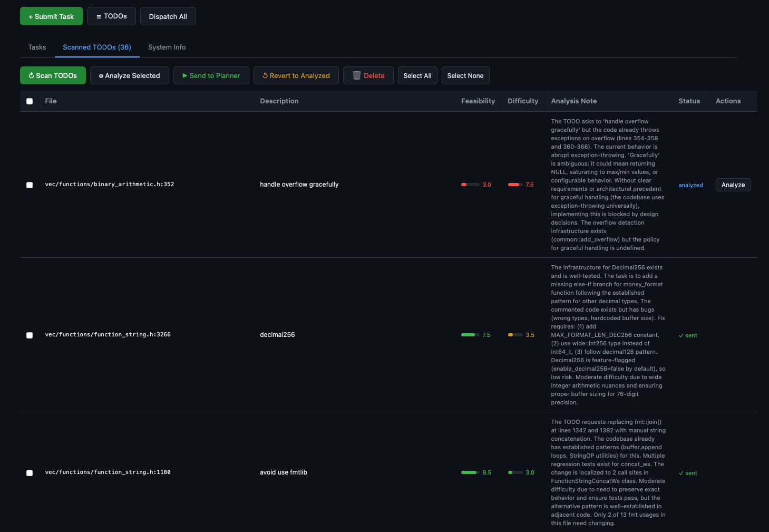Check the function_string.h:3266 row checkbox
This screenshot has height=532, width=769.
coord(30,335)
